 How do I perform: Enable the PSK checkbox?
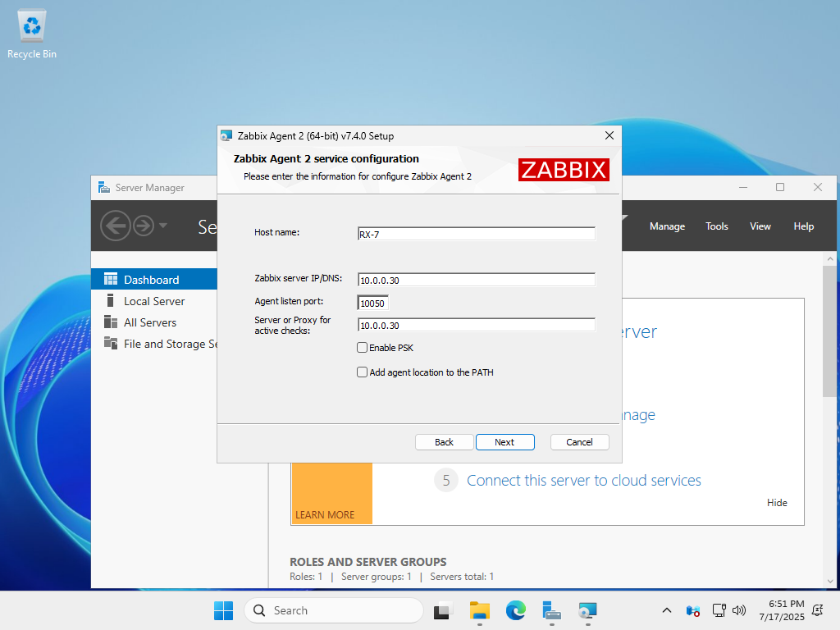point(362,347)
